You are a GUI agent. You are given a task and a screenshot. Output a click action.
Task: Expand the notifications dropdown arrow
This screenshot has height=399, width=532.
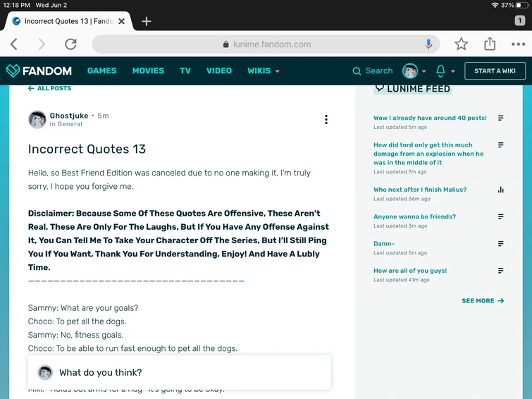pyautogui.click(x=453, y=71)
